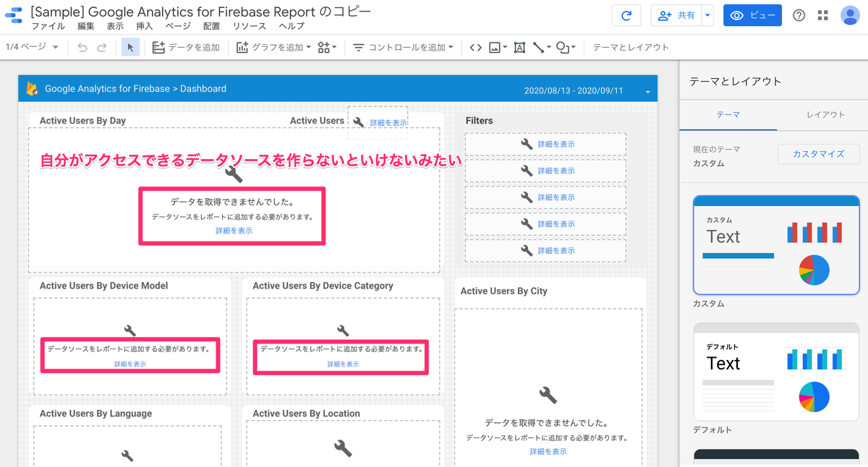Click 詳細を表示 link in Active Users By Device Category
This screenshot has height=467, width=868.
click(343, 364)
